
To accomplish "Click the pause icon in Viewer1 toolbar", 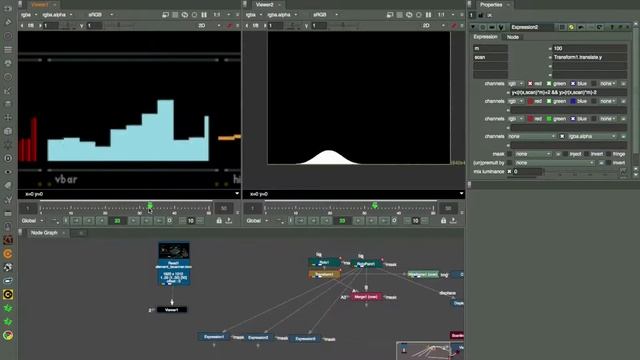I will click(204, 15).
